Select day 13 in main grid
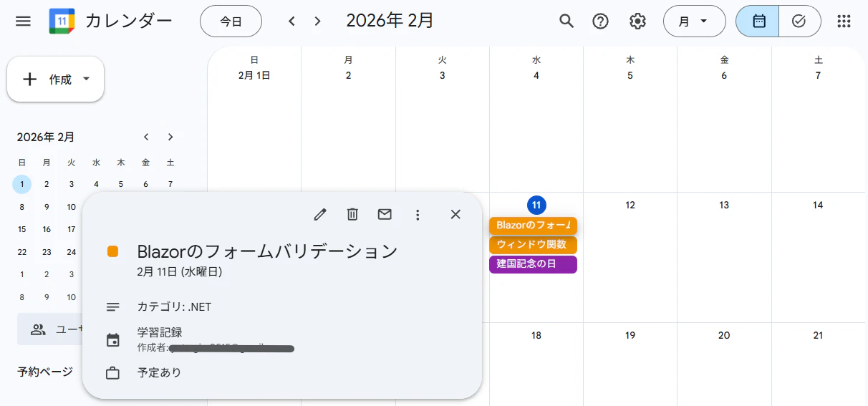The width and height of the screenshot is (868, 406). [724, 205]
